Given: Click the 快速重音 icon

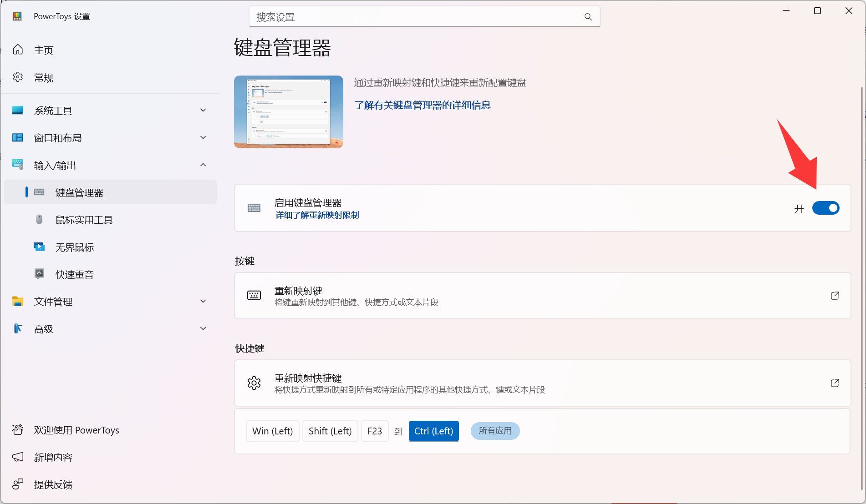Looking at the screenshot, I should 39,274.
